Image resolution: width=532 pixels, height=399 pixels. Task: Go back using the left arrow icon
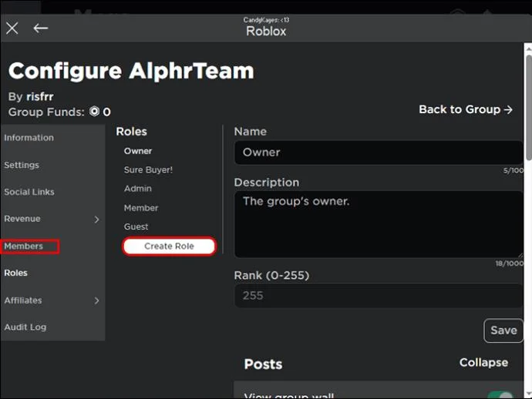pyautogui.click(x=40, y=28)
